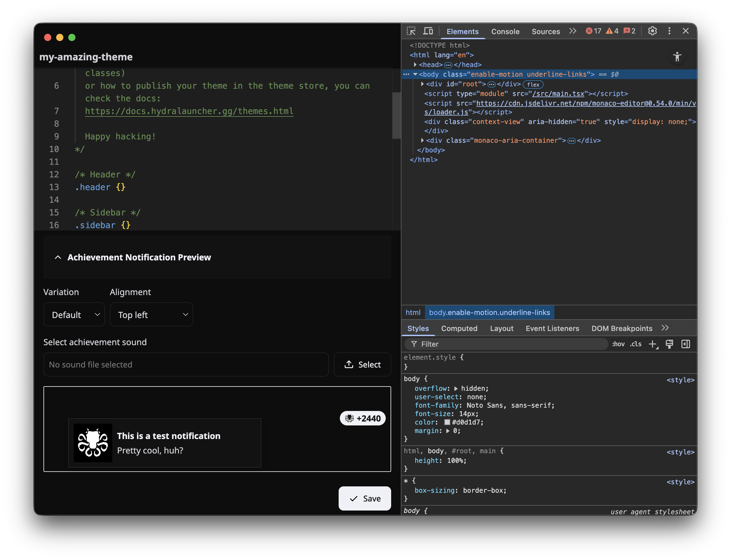Click the Save button
The image size is (731, 560).
tap(365, 498)
